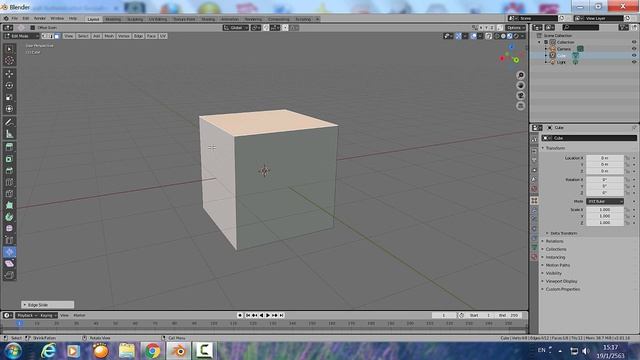Expand the Edge Slide operator panel
This screenshot has height=360, width=640.
(48, 305)
